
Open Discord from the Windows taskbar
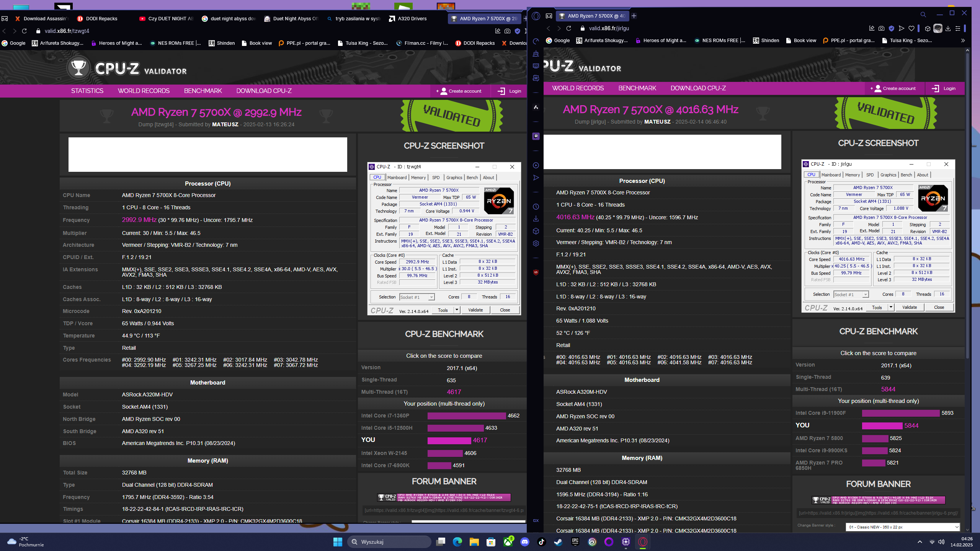pos(525,542)
